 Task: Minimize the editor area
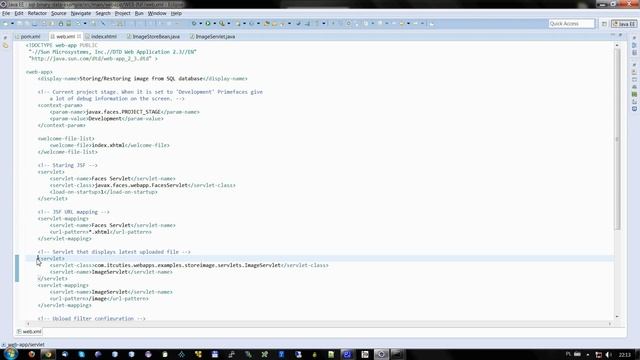pyautogui.click(x=613, y=35)
